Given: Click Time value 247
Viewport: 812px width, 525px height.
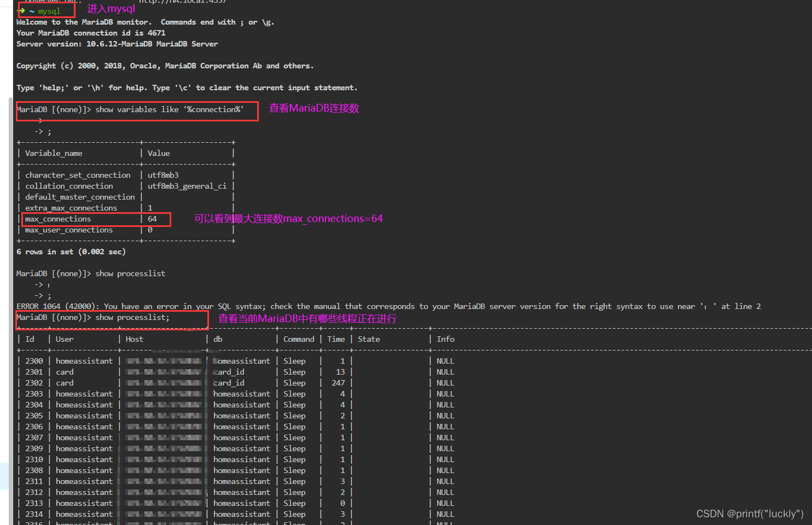Looking at the screenshot, I should coord(338,383).
